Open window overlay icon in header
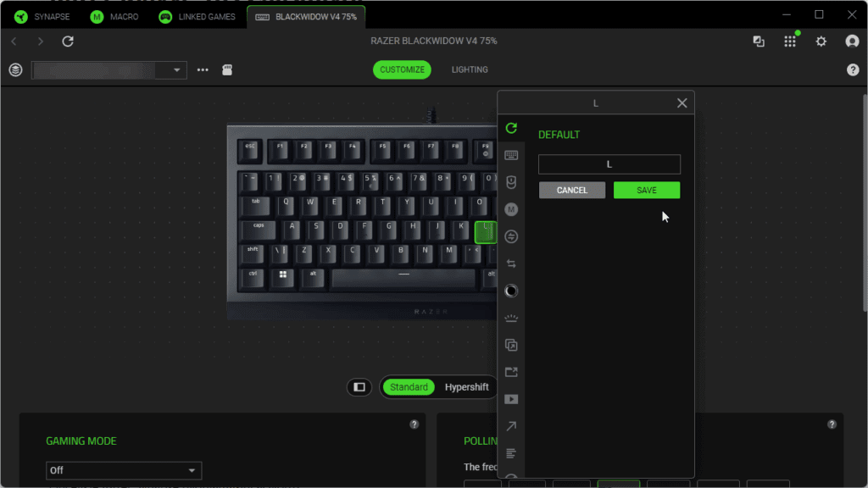The width and height of the screenshot is (868, 488). pos(759,41)
